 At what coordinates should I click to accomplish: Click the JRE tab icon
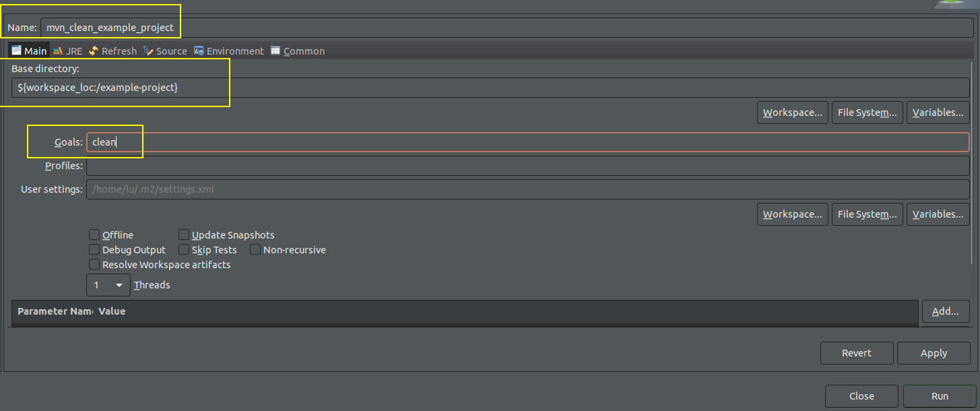coord(59,51)
